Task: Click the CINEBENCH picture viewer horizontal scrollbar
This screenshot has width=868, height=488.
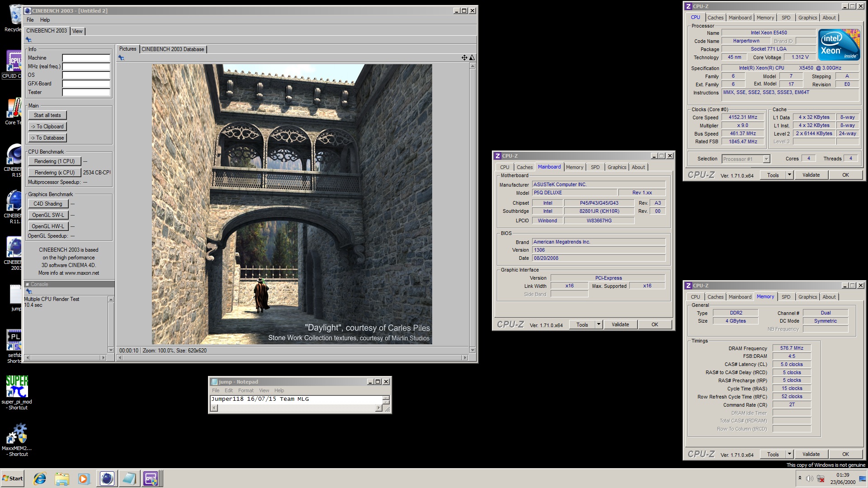Action: [x=292, y=357]
